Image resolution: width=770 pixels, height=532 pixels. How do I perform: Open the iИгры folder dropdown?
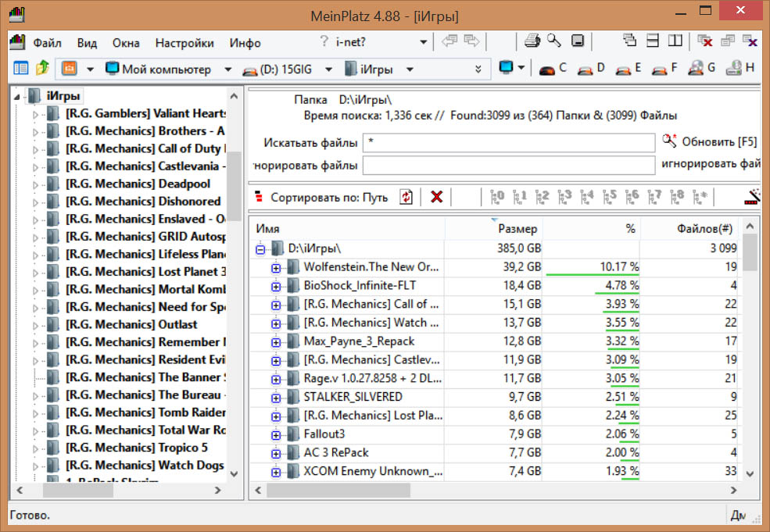[409, 70]
